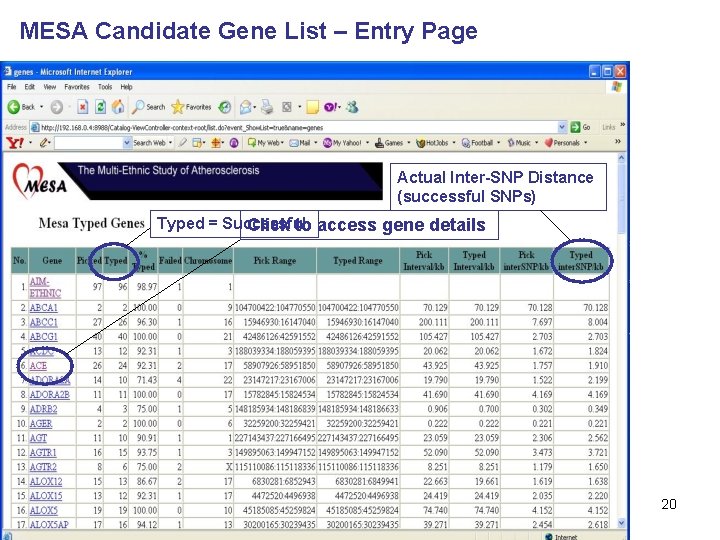Click the purple Y! icon in IE toolbar

332,107
